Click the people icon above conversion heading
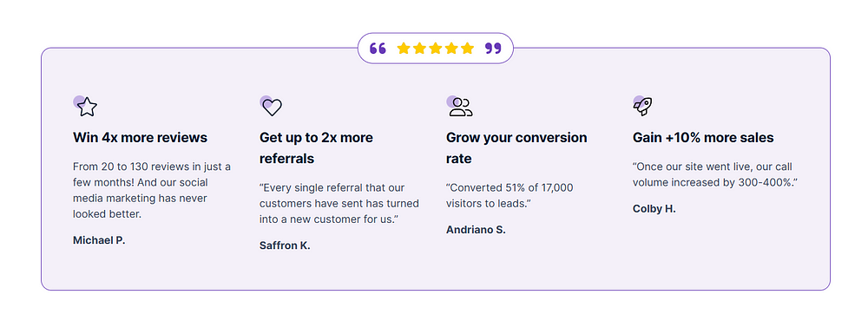Image resolution: width=868 pixels, height=327 pixels. point(459,106)
